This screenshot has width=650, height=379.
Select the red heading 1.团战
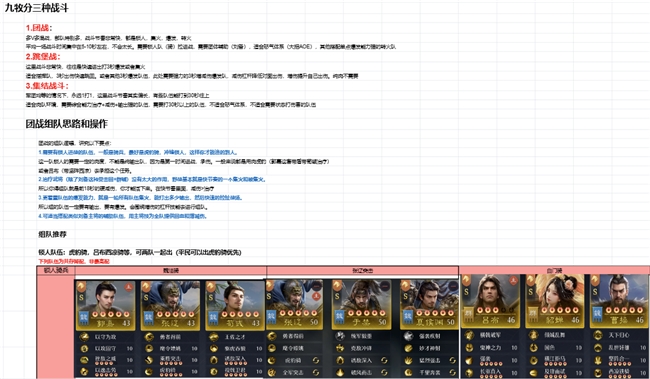39,28
